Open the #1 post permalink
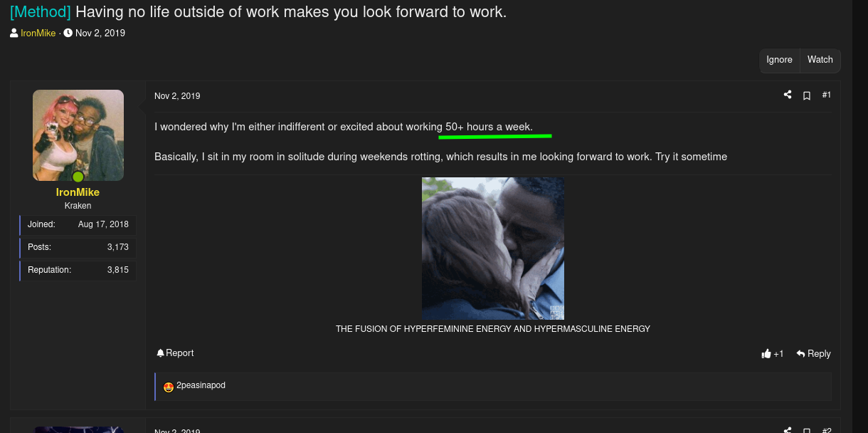The image size is (868, 433). pyautogui.click(x=826, y=95)
